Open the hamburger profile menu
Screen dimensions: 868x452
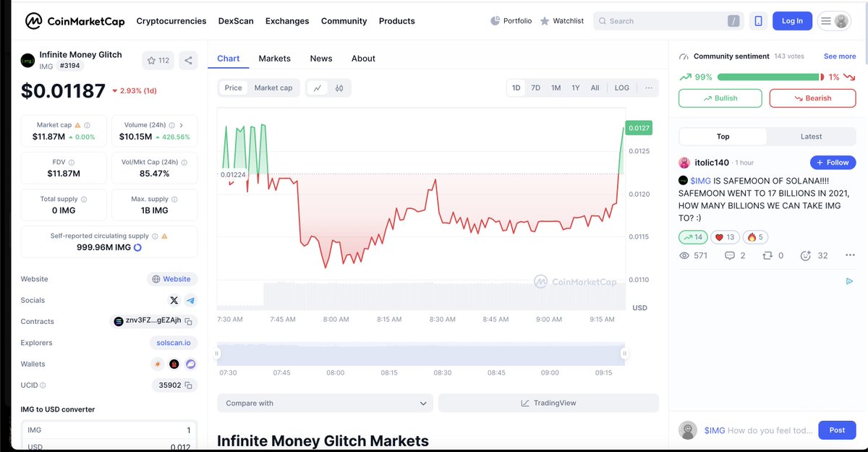tap(834, 21)
